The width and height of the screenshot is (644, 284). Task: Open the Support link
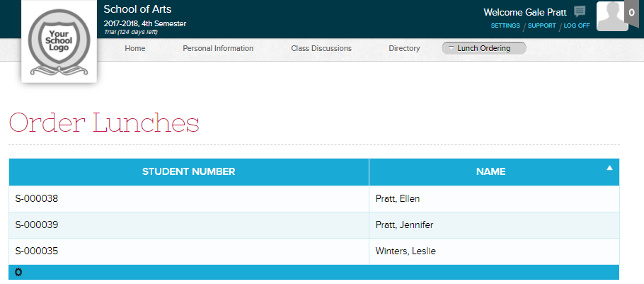pyautogui.click(x=541, y=25)
